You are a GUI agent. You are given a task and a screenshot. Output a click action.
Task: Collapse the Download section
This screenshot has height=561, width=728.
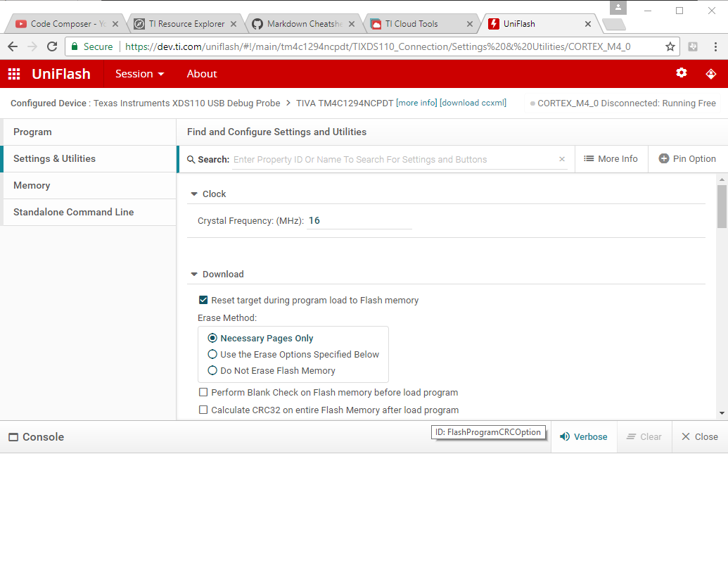(x=194, y=275)
